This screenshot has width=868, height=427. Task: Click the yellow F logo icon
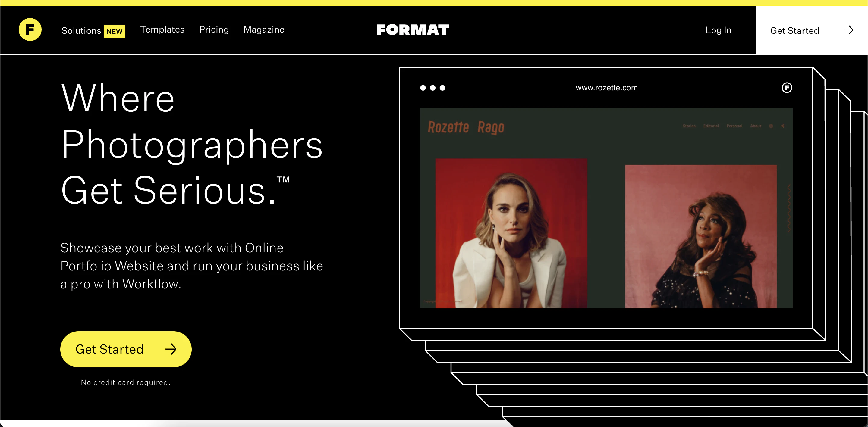[x=30, y=29]
